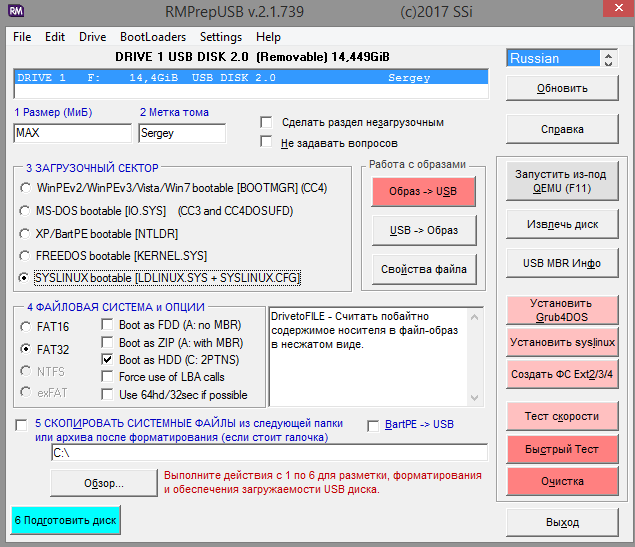Viewport: 635px width, 547px height.
Task: Click Запустить из-под QEMU (F11) button
Action: point(562,181)
